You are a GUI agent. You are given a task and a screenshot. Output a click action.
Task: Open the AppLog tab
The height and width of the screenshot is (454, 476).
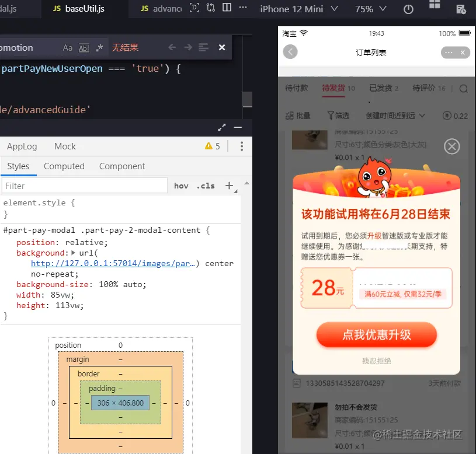pyautogui.click(x=22, y=146)
